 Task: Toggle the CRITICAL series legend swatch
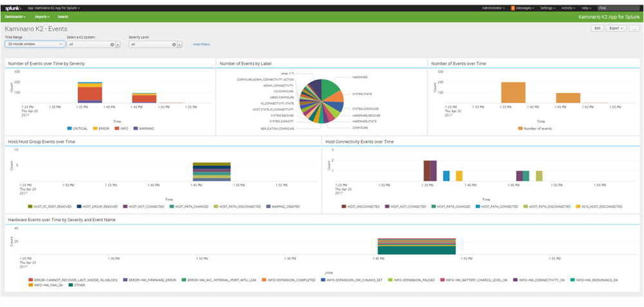click(70, 128)
